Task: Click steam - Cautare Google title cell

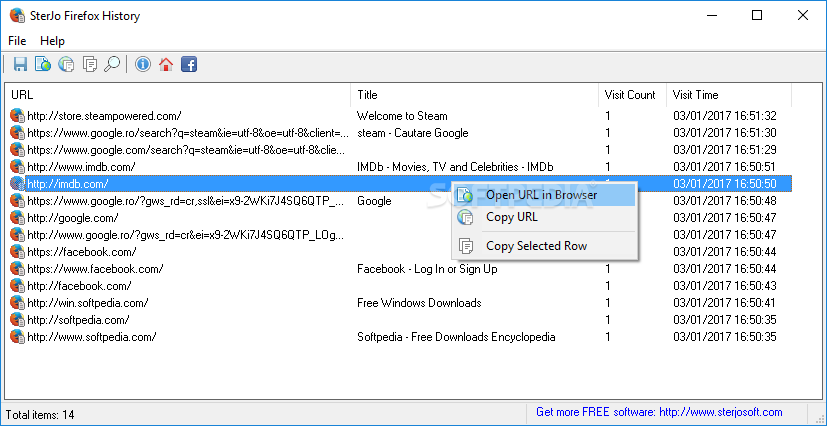Action: pos(412,133)
